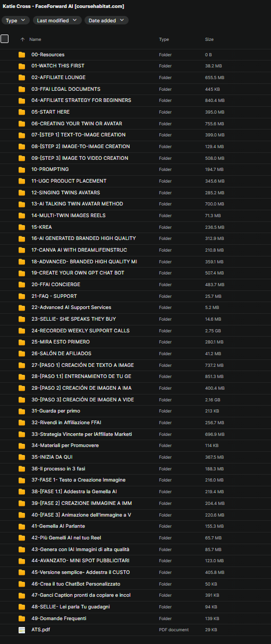Click folder icon of 20-FFAI CONCIERGE
The width and height of the screenshot is (271, 644).
coord(22,285)
